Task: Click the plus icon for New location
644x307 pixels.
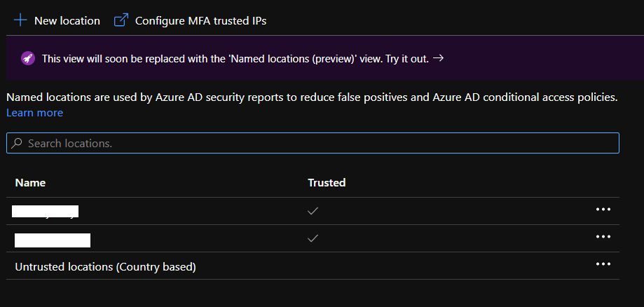Action: click(20, 20)
